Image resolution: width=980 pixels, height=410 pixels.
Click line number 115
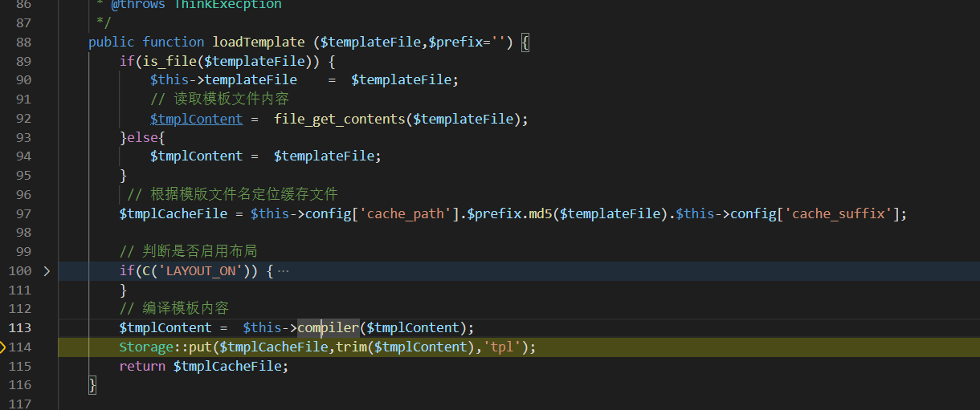pos(20,366)
